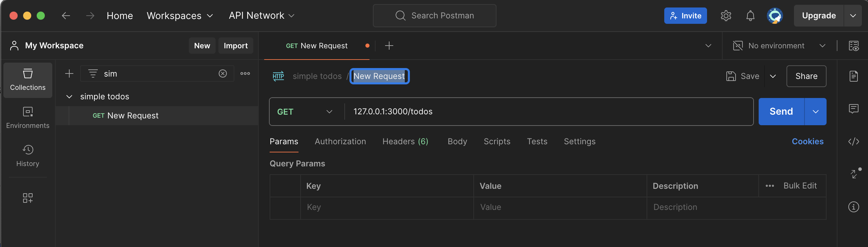The height and width of the screenshot is (247, 868).
Task: Create a new collection with plus icon
Action: (x=69, y=73)
